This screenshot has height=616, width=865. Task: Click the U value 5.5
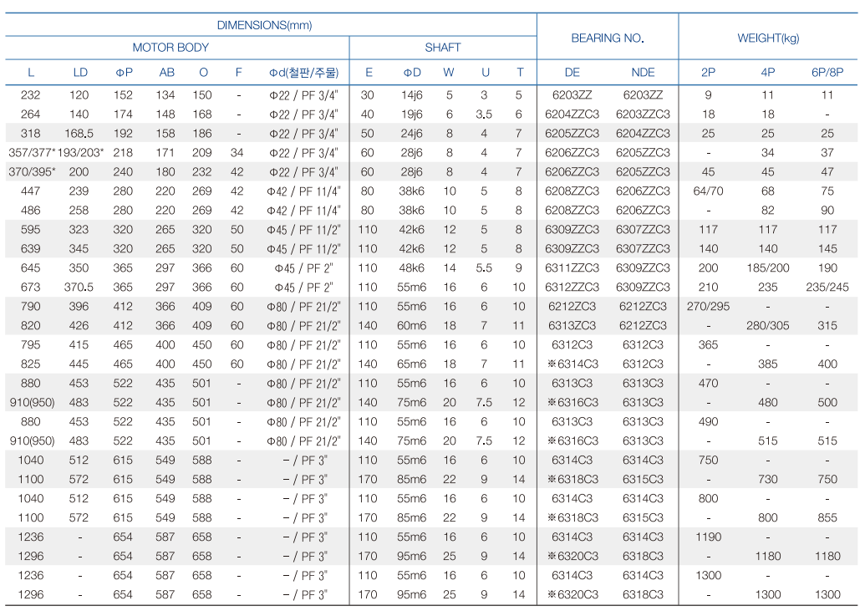pos(484,268)
